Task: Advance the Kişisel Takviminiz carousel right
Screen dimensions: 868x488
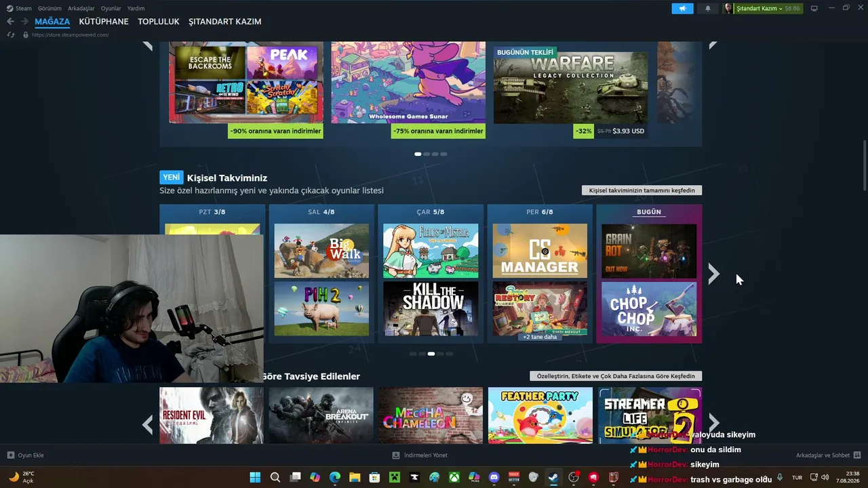Action: pyautogui.click(x=713, y=274)
